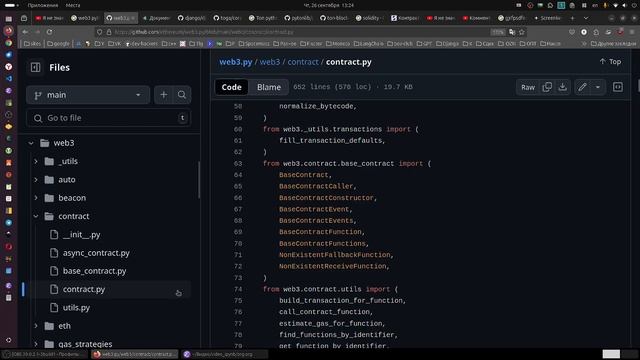Open the Места menu in top bar
The image size is (640, 360).
click(73, 5)
